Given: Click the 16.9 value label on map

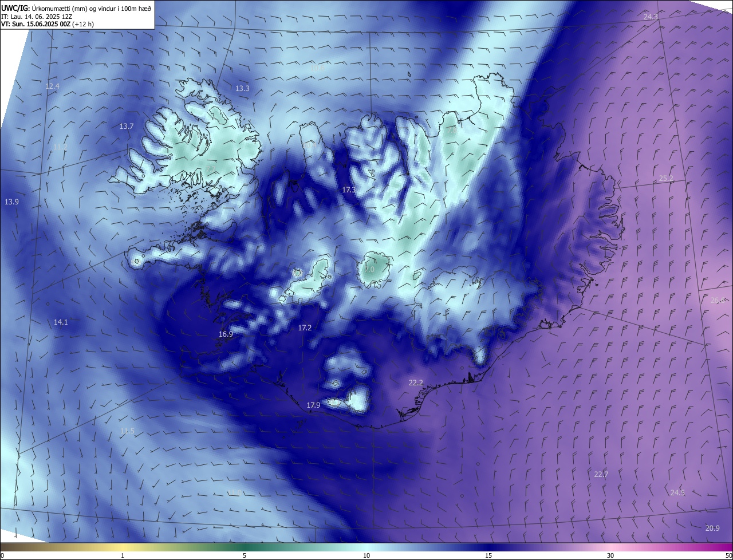Looking at the screenshot, I should [x=226, y=334].
